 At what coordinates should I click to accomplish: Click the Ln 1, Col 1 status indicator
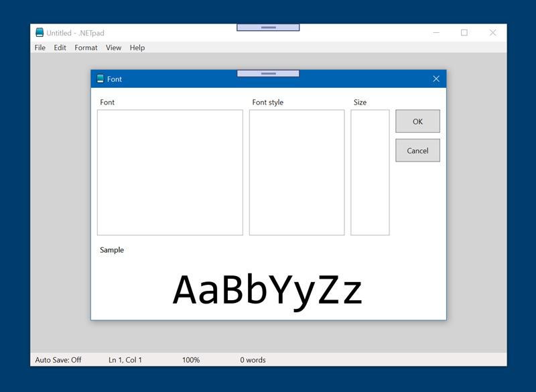[x=125, y=360]
